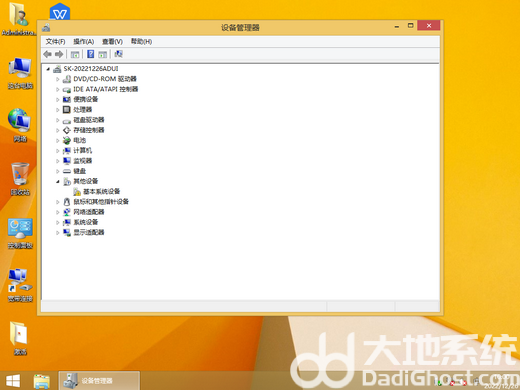Select the 其他设备 tree label
Screen dimensions: 520x390
(86, 181)
